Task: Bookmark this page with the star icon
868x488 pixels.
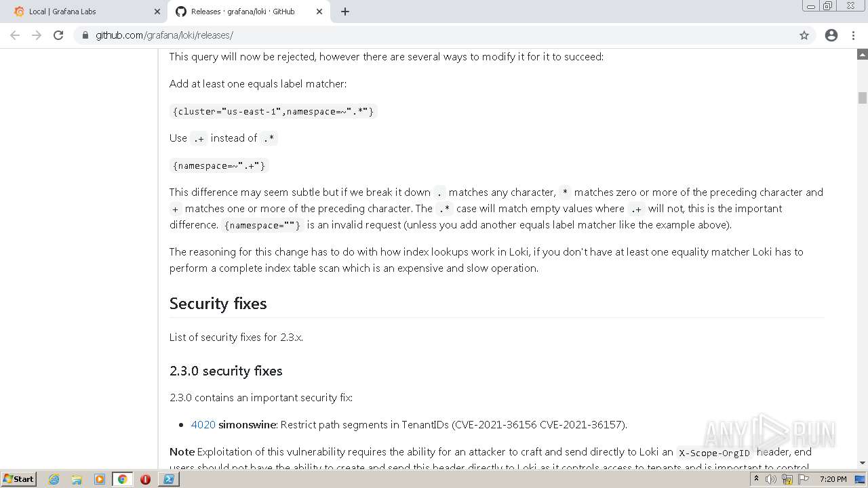Action: (804, 35)
